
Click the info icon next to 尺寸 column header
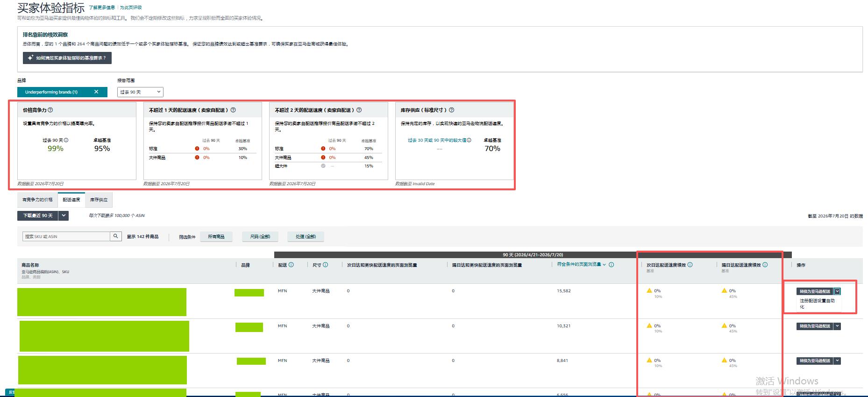[326, 265]
